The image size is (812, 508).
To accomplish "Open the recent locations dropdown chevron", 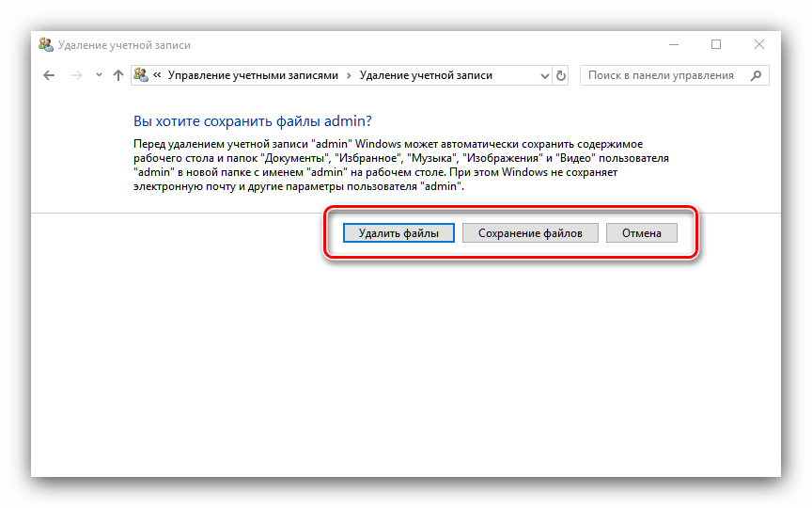I will point(99,75).
